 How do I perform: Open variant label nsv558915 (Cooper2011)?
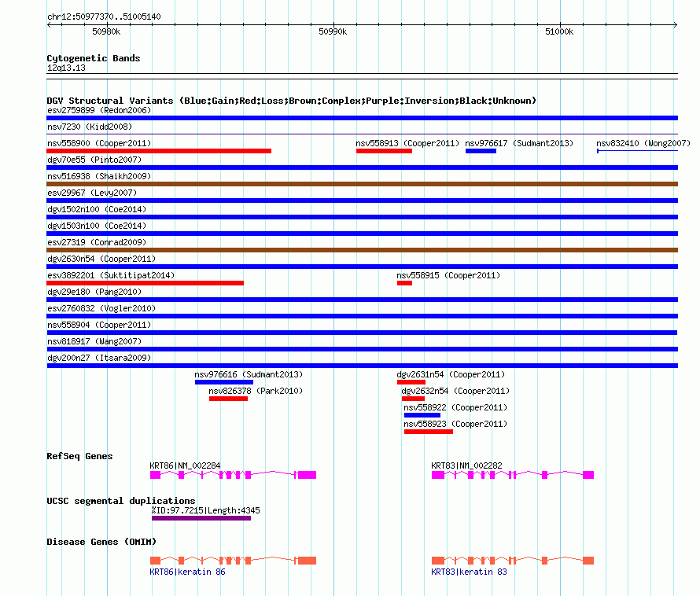pyautogui.click(x=448, y=275)
